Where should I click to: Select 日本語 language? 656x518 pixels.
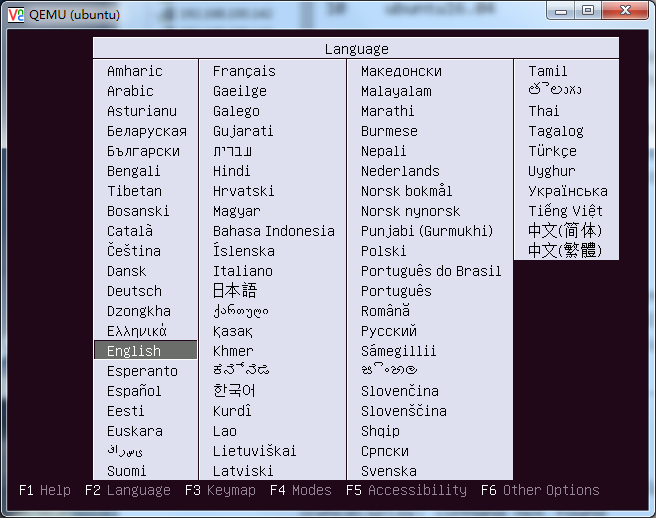[x=235, y=290]
